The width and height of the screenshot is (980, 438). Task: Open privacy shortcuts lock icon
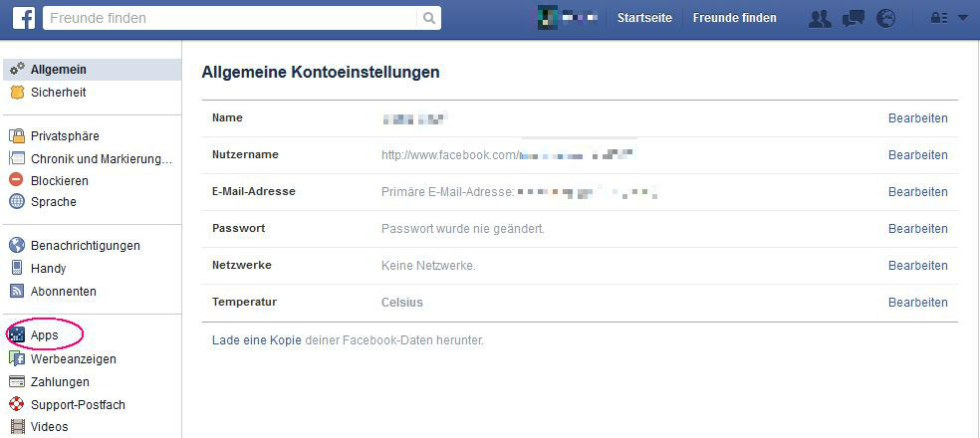[x=938, y=18]
